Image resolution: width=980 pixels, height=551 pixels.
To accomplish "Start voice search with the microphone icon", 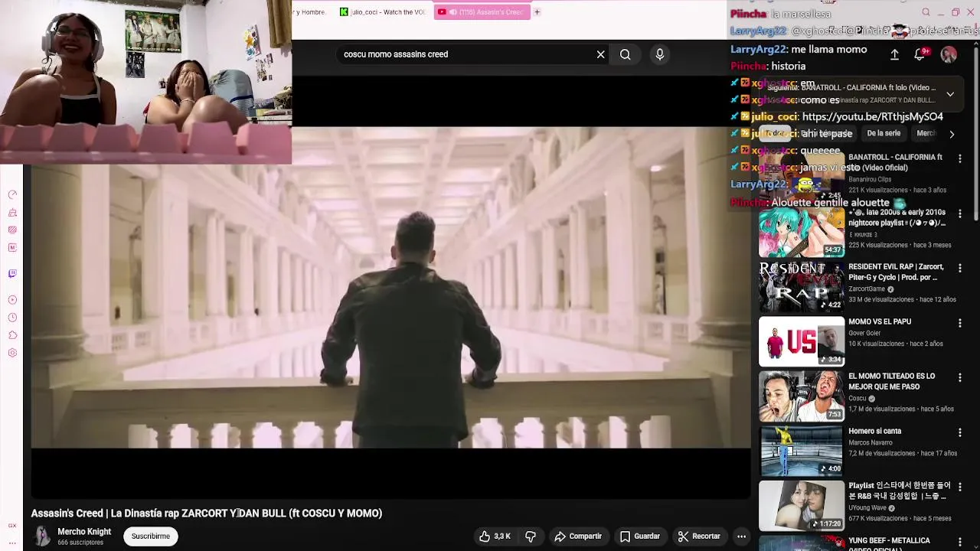I will pyautogui.click(x=660, y=54).
